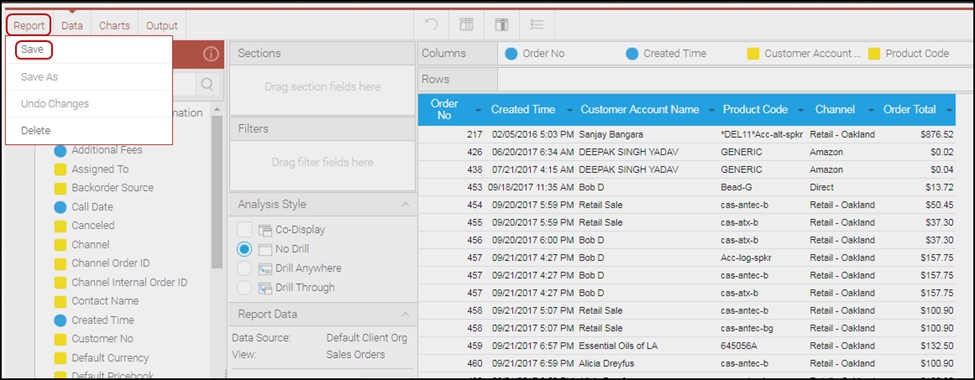Open Order No column header dropdown
Viewport: 975px width, 380px height.
(x=478, y=110)
